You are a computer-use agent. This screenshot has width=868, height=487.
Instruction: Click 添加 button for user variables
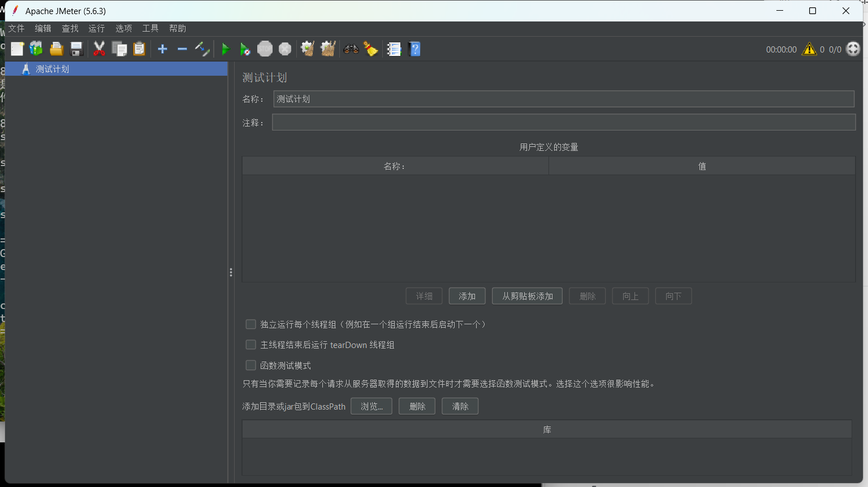(467, 296)
